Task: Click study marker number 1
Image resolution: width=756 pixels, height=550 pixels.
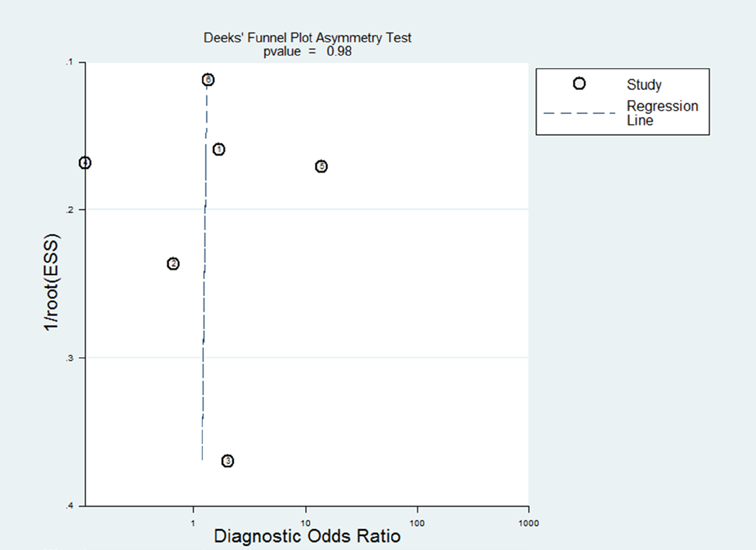Action: (x=218, y=149)
